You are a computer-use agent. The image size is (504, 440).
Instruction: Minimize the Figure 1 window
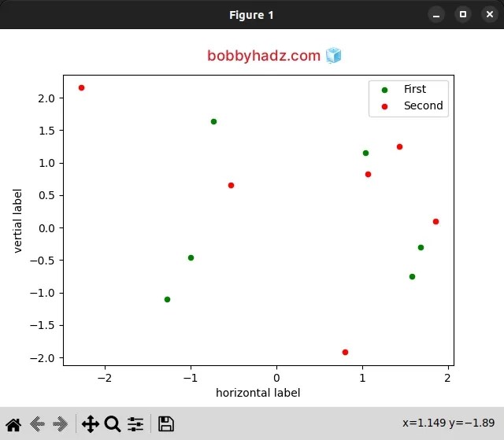coord(436,15)
